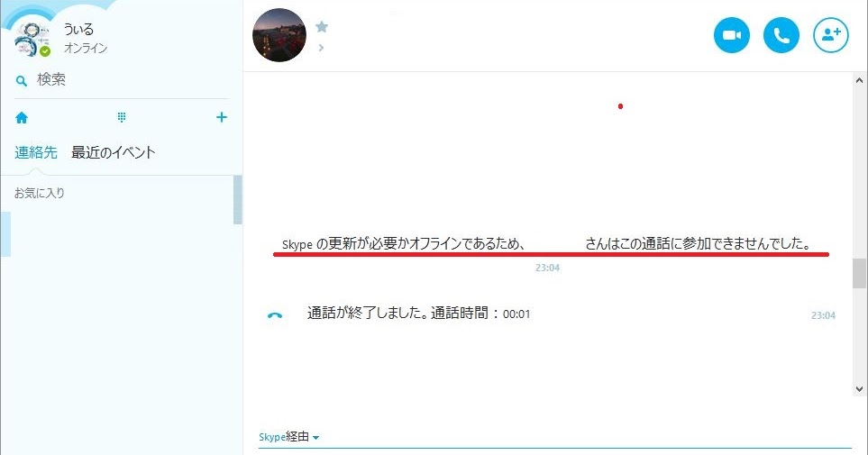Add people to this conversation
Viewport: 868px width, 455px height.
pos(831,35)
